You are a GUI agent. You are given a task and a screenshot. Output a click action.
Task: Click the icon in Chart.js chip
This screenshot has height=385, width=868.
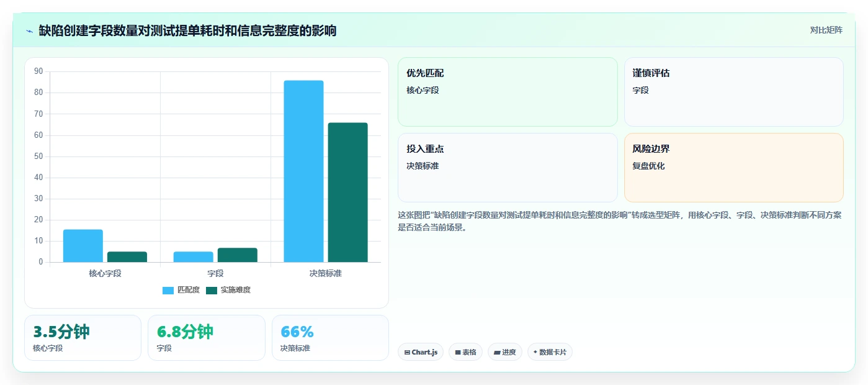[x=407, y=352]
